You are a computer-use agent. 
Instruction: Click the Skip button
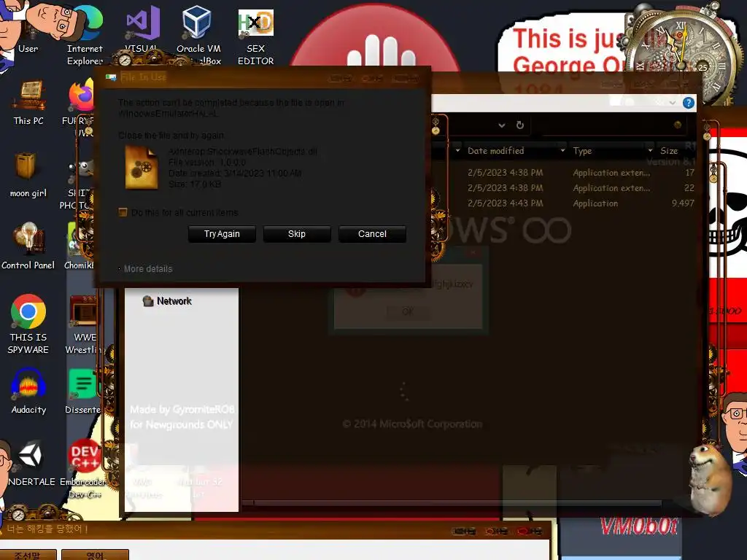click(x=297, y=234)
